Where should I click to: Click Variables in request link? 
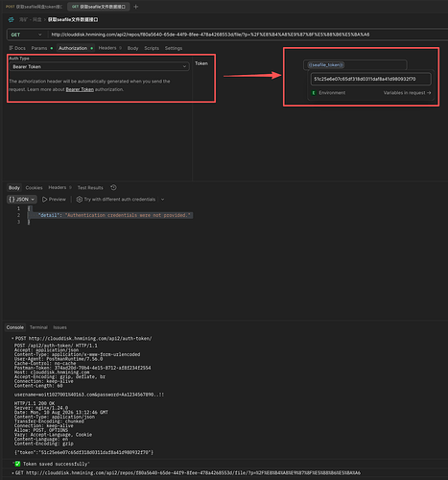pos(407,93)
